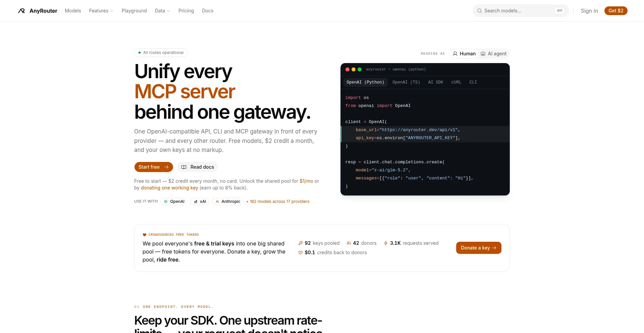644x333 pixels.
Task: Open the donating one working key link
Action: [169, 188]
